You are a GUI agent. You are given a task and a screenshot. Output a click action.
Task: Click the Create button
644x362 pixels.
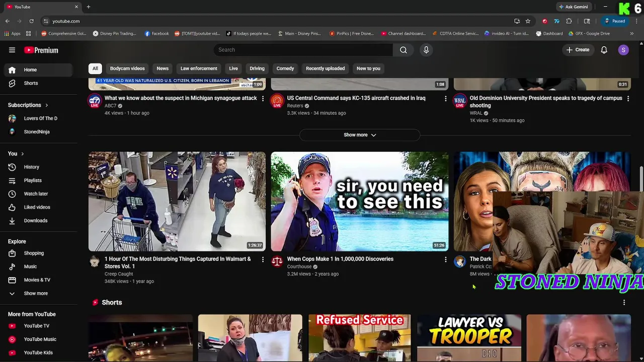[578, 50]
